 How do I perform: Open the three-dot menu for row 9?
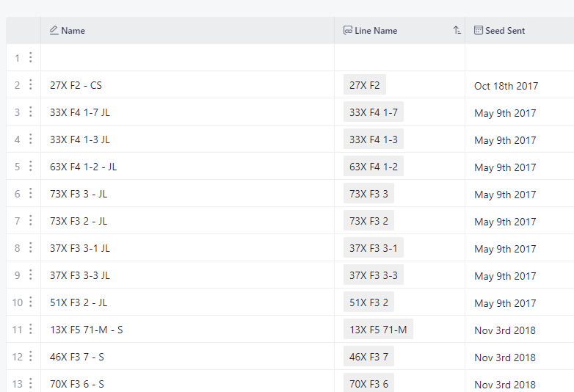30,275
